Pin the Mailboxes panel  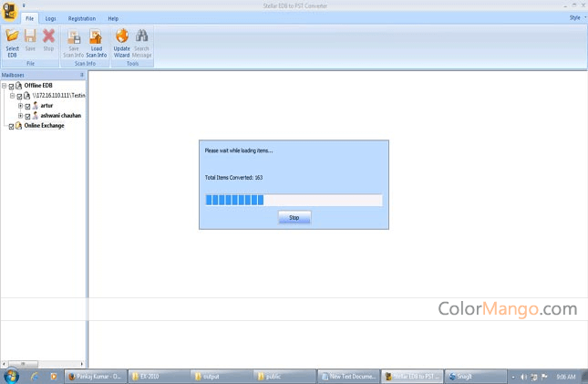pyautogui.click(x=82, y=75)
